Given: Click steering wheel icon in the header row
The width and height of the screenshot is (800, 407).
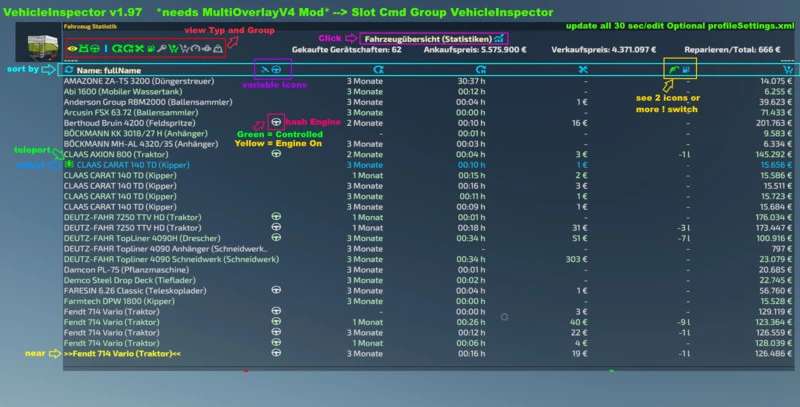Looking at the screenshot, I should click(277, 70).
